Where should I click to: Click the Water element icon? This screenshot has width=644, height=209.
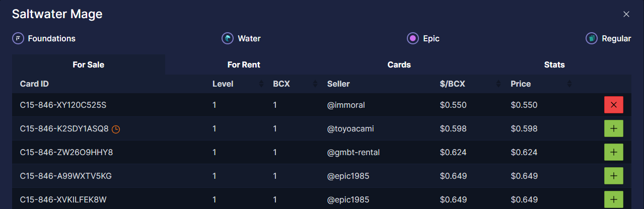(228, 38)
